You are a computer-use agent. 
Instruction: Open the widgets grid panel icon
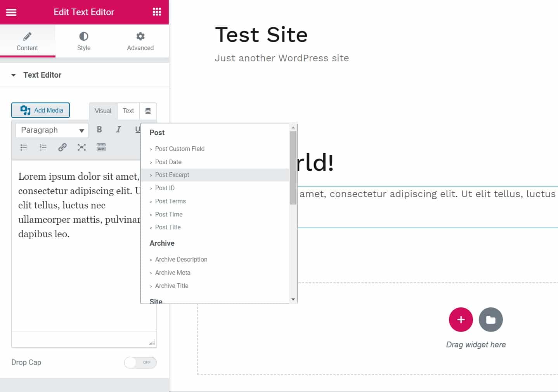157,12
